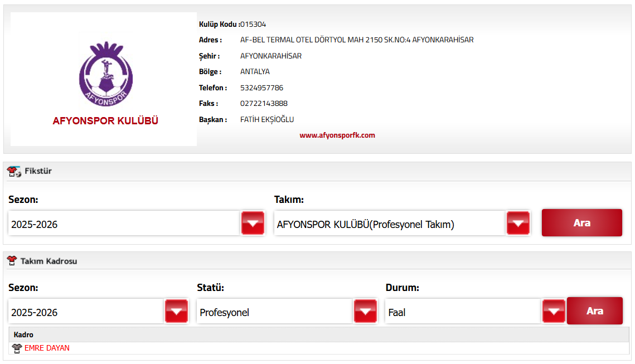Select the Faal status field
Screen dimensions: 635x364
[x=463, y=312]
